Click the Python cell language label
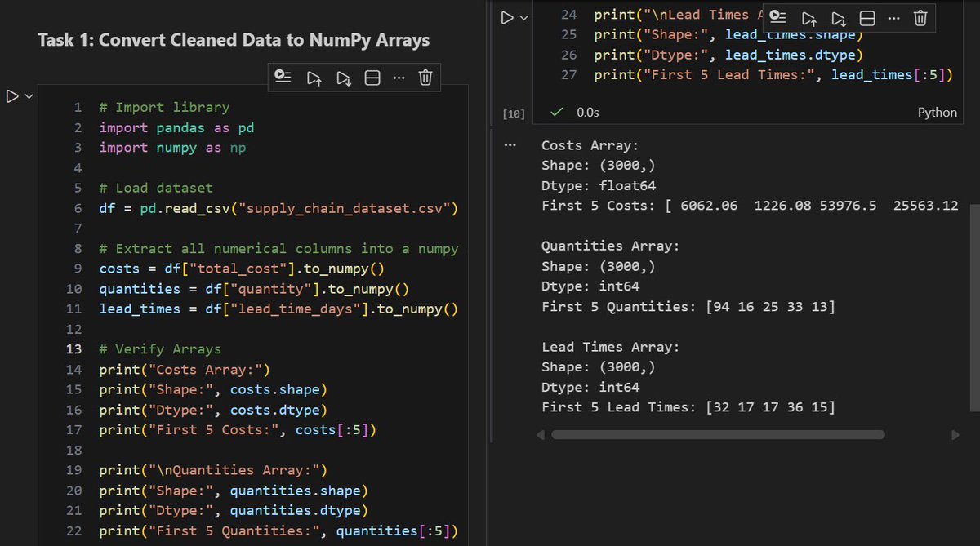Screen dimensions: 980x546 938,113
